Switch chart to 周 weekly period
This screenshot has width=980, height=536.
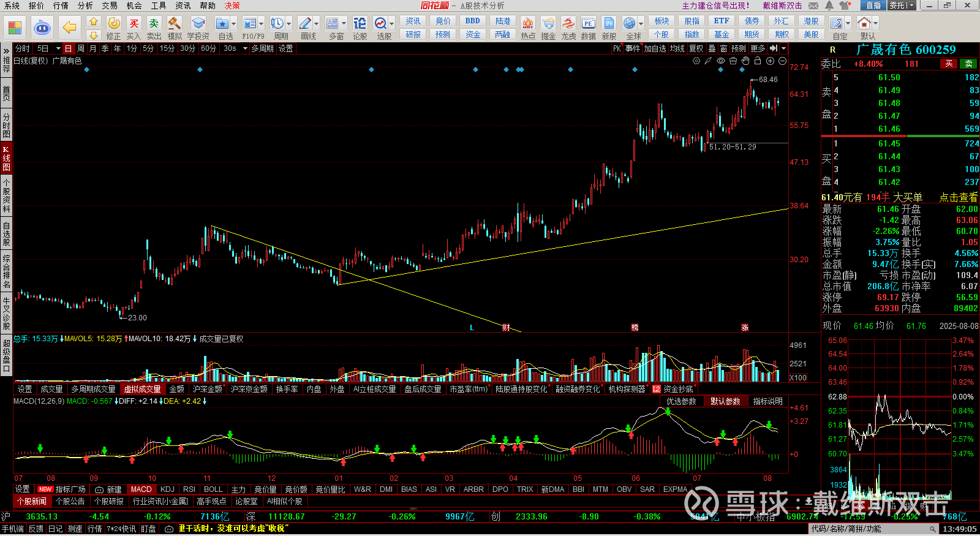coord(81,48)
